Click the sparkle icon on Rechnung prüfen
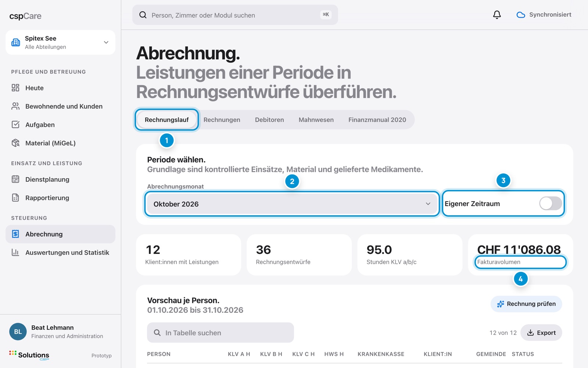 pyautogui.click(x=501, y=304)
